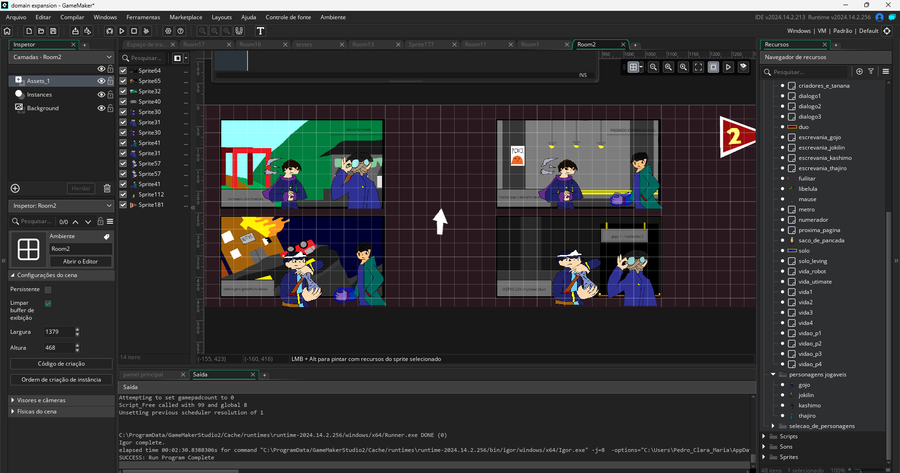Expand the Scripts folder
The height and width of the screenshot is (473, 900).
point(764,436)
